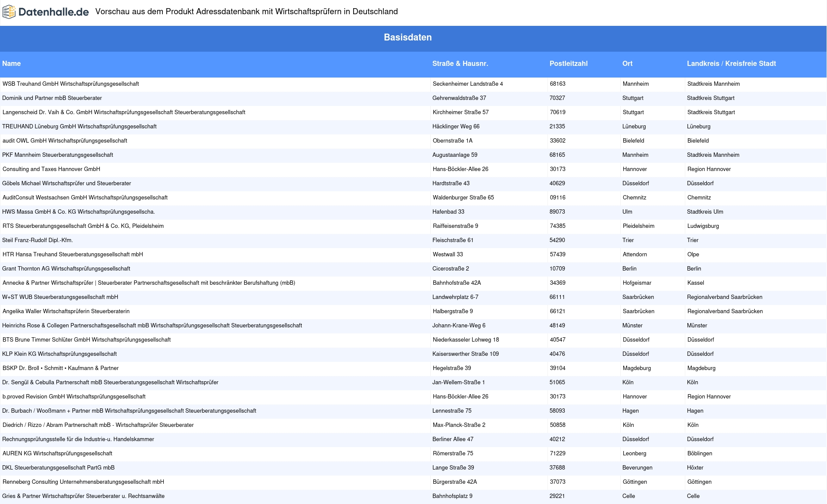Click Rechnungsprüfungsstelle für die Industrie-u. Handelskammer
827x504 pixels.
pyautogui.click(x=78, y=439)
